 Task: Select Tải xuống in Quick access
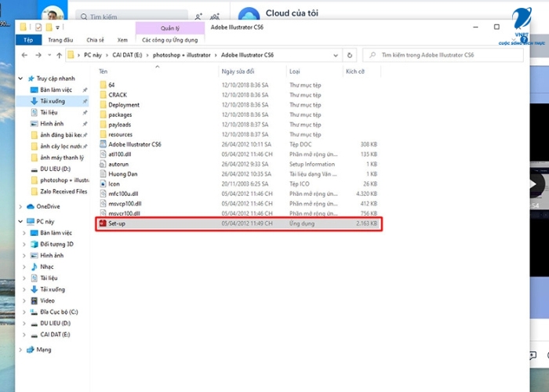click(52, 101)
